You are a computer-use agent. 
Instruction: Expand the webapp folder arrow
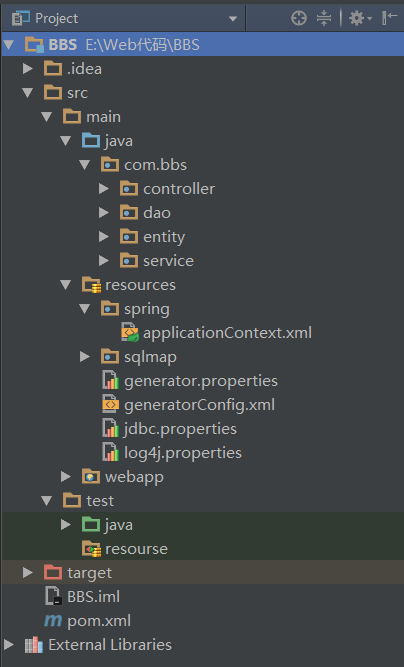coord(66,476)
